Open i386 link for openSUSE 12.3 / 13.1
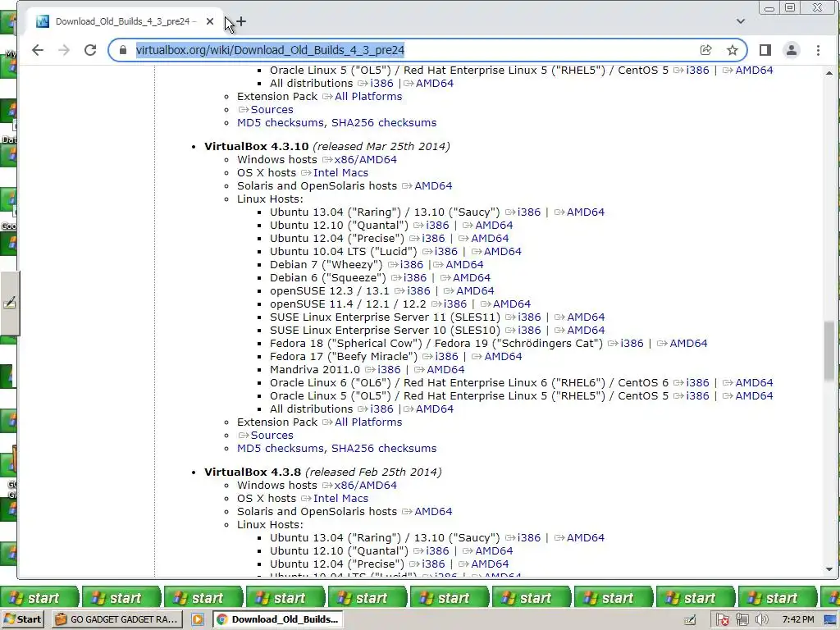Image resolution: width=840 pixels, height=630 pixels. pyautogui.click(x=418, y=291)
